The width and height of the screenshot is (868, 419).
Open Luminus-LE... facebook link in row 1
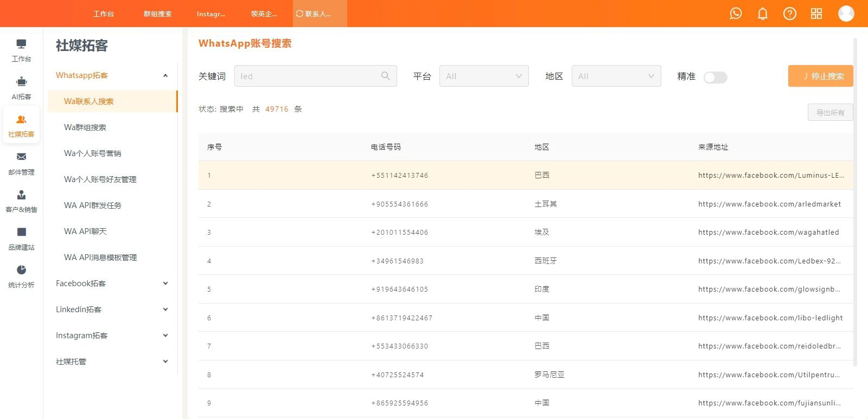click(x=771, y=175)
